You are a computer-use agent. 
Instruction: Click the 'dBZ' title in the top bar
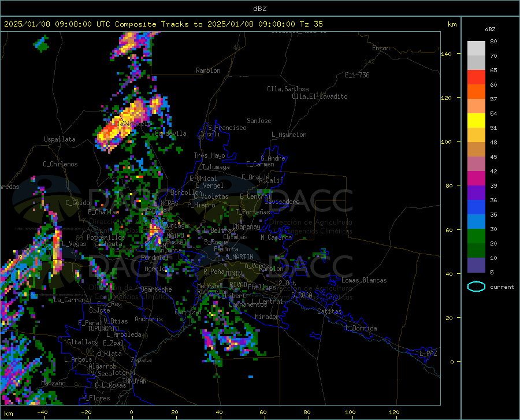[259, 9]
